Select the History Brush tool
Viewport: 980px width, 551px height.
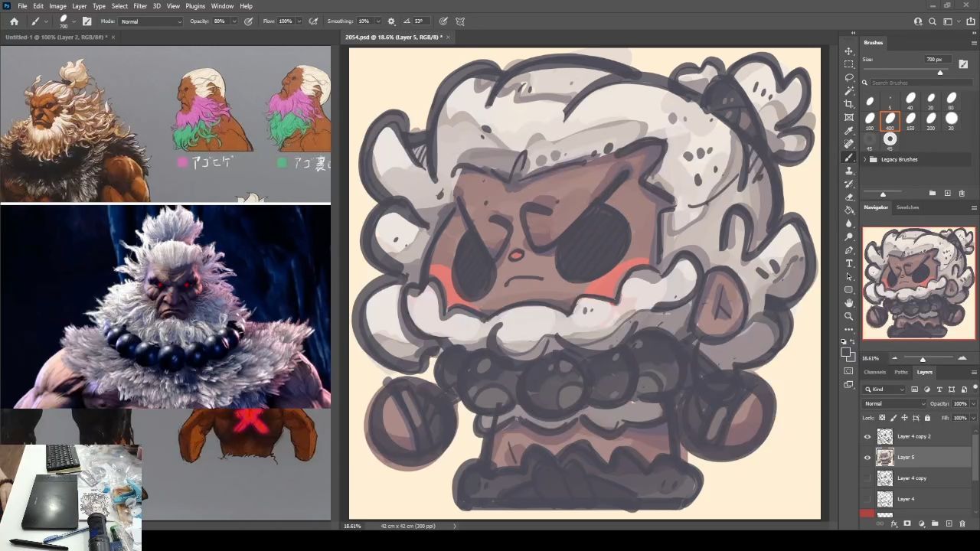pyautogui.click(x=848, y=184)
